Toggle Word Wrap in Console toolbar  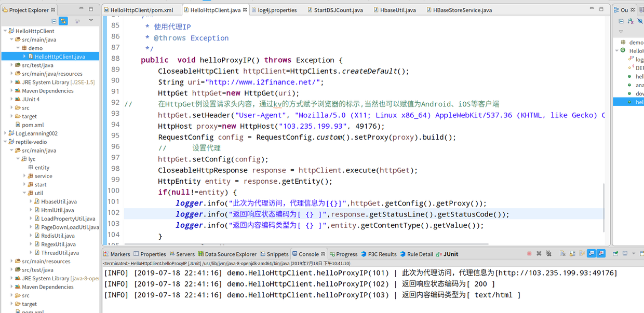click(582, 253)
